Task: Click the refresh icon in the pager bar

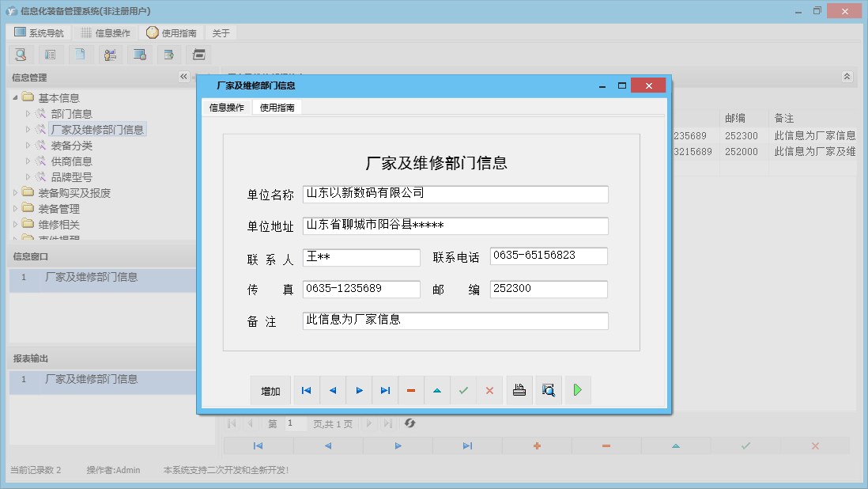Action: 409,423
